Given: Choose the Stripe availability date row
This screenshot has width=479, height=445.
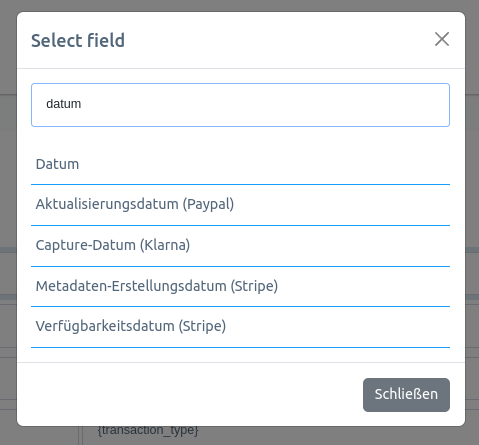Looking at the screenshot, I should point(240,327).
